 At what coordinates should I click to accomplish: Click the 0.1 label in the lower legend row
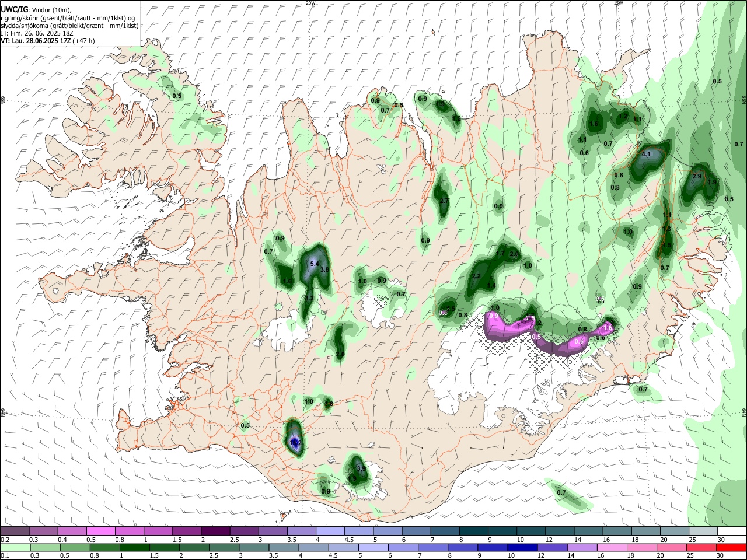[x=5, y=556]
